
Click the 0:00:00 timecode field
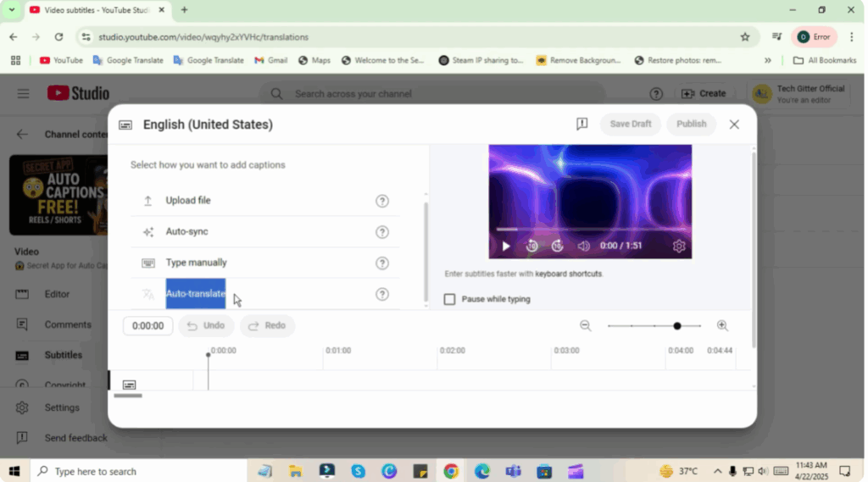click(x=147, y=326)
